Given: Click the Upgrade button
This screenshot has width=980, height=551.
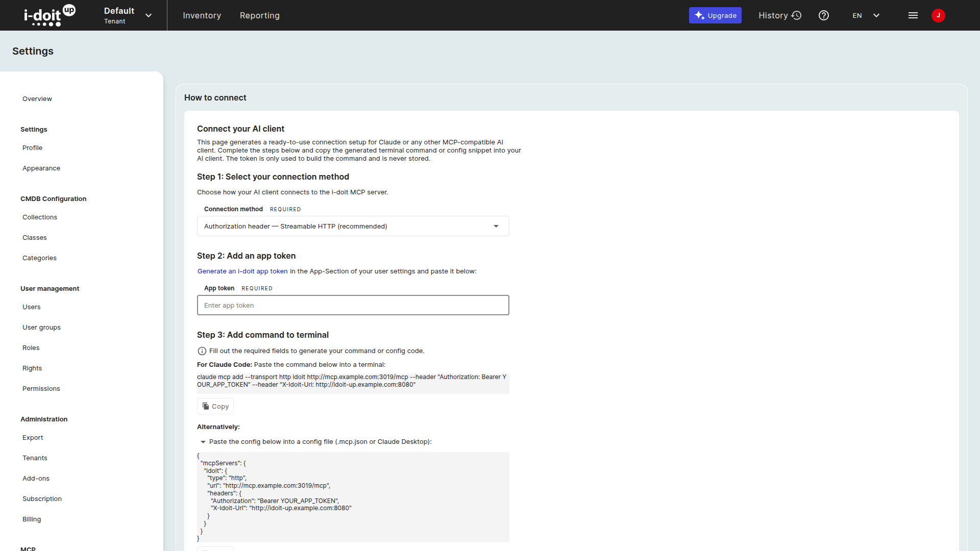Looking at the screenshot, I should (715, 15).
